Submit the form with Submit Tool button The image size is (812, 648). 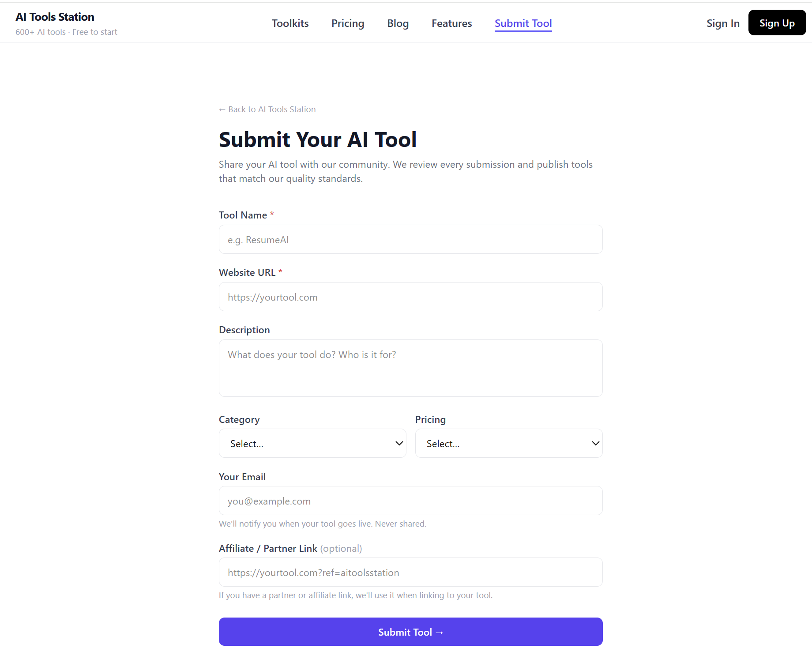coord(410,632)
